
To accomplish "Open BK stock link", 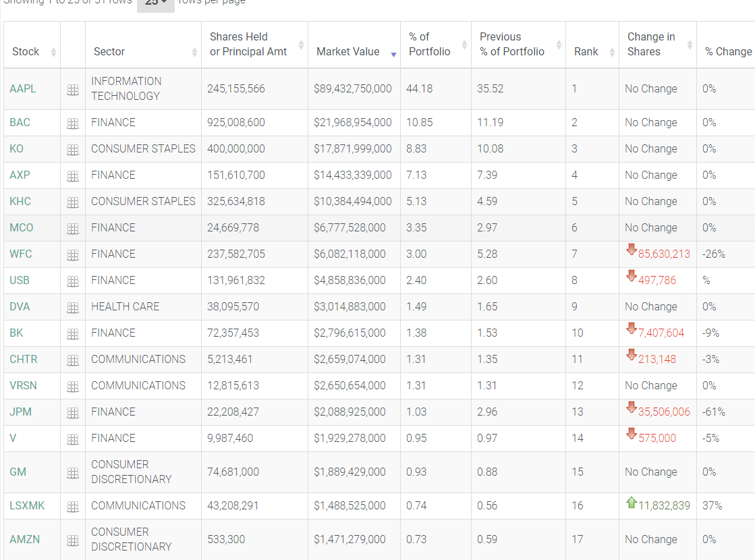I will [x=16, y=333].
